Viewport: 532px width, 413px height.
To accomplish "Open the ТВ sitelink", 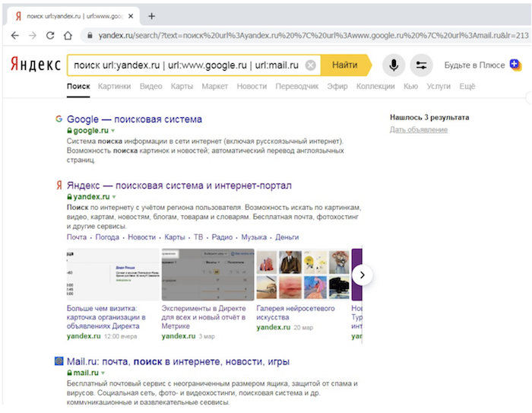I will click(x=198, y=237).
